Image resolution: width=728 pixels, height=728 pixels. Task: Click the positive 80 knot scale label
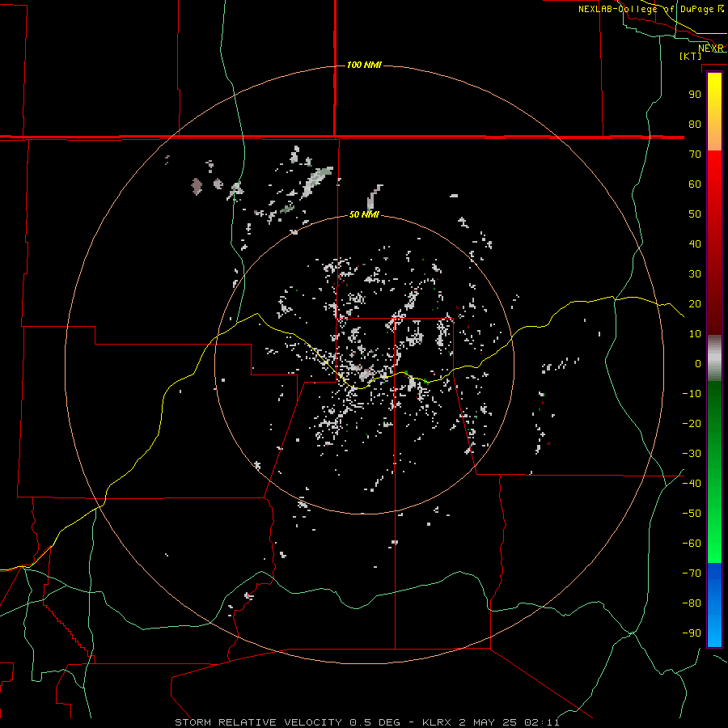coord(695,124)
